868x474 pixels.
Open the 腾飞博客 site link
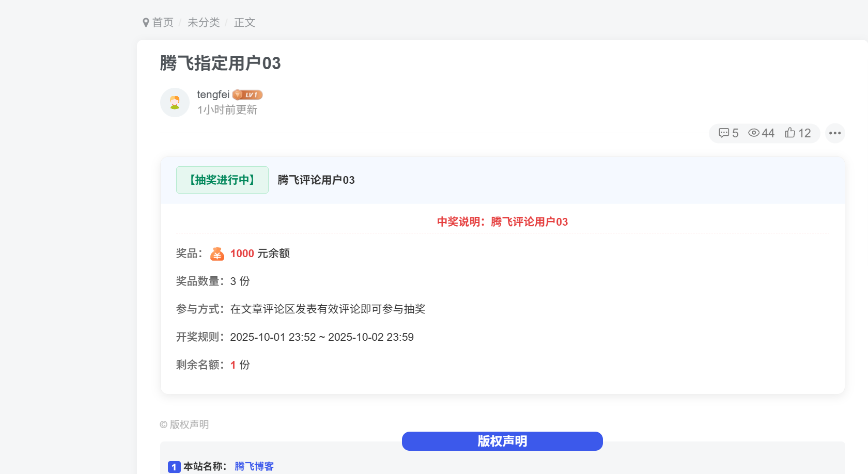[x=253, y=466]
